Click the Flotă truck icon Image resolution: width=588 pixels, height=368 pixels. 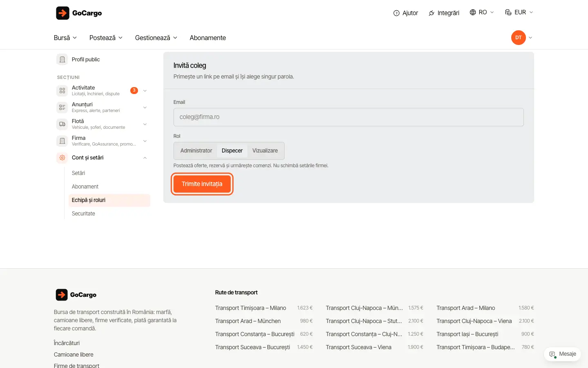[x=62, y=124]
